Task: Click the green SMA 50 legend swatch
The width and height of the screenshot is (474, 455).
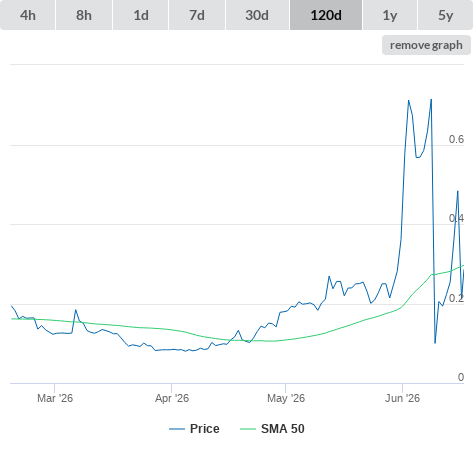Action: pos(248,429)
